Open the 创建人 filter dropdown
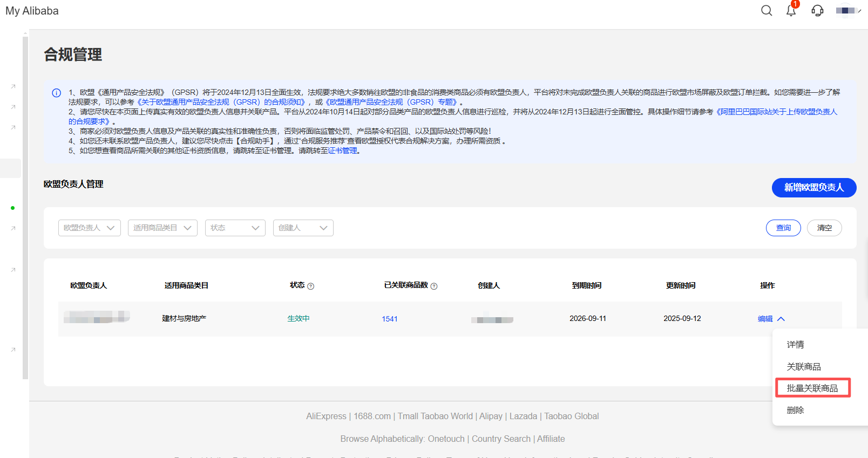The height and width of the screenshot is (458, 868). [303, 228]
